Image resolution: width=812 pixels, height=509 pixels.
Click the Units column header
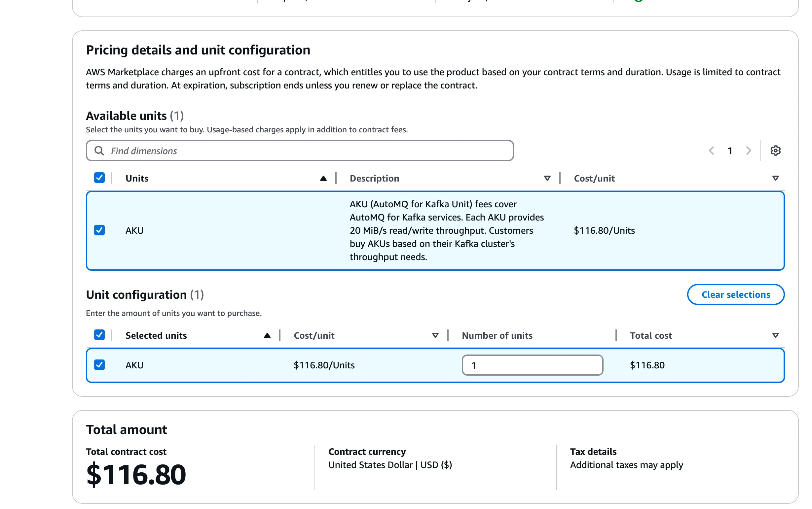[x=137, y=179]
